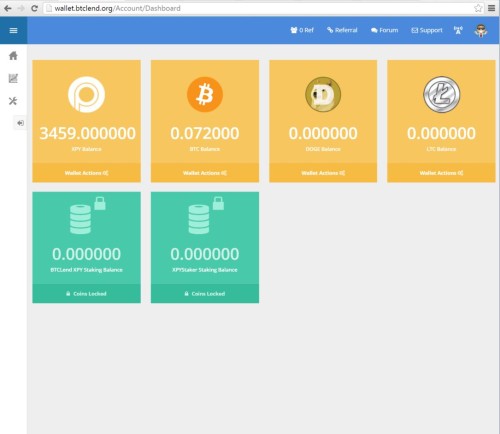The image size is (500, 434).
Task: Click the Bitcoin logo icon
Action: coord(205,94)
